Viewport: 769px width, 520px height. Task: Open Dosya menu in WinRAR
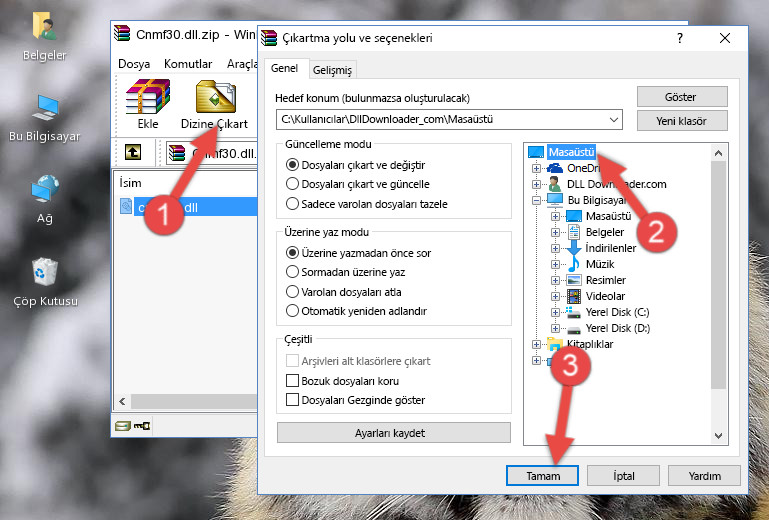tap(134, 64)
